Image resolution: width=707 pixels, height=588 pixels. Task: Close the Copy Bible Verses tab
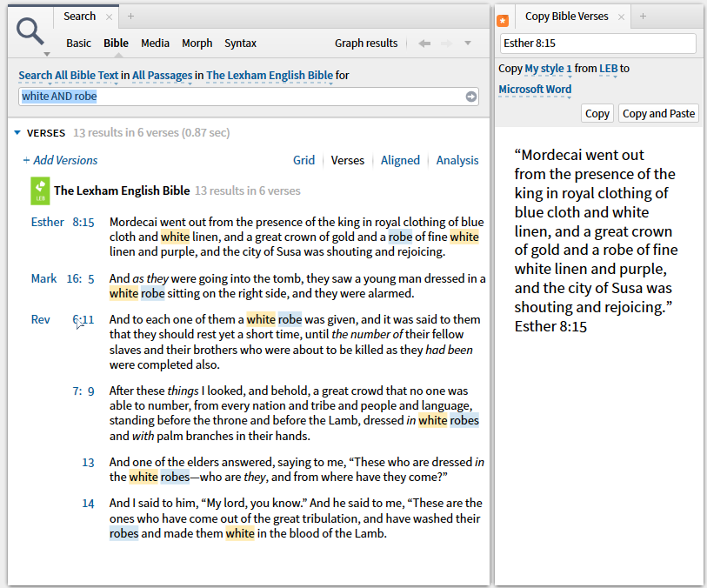[621, 17]
